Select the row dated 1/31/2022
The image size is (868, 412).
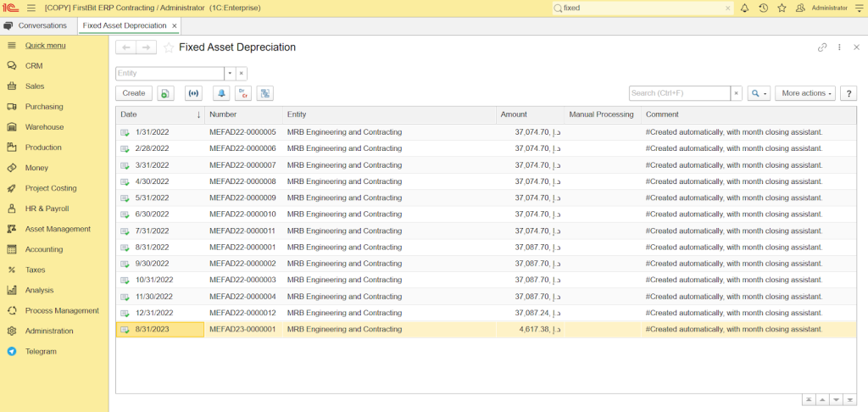coord(486,132)
